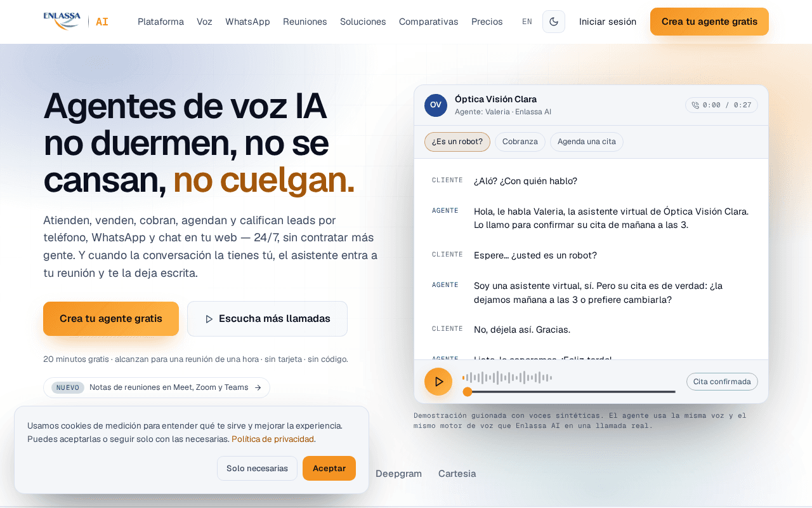Select the "Cobranza" demo chip
The width and height of the screenshot is (812, 508).
(x=520, y=142)
